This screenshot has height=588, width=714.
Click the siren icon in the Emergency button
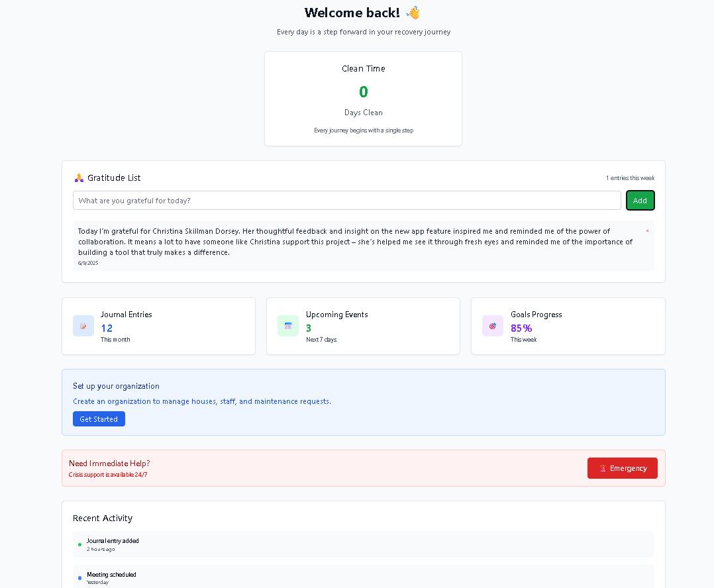[603, 468]
